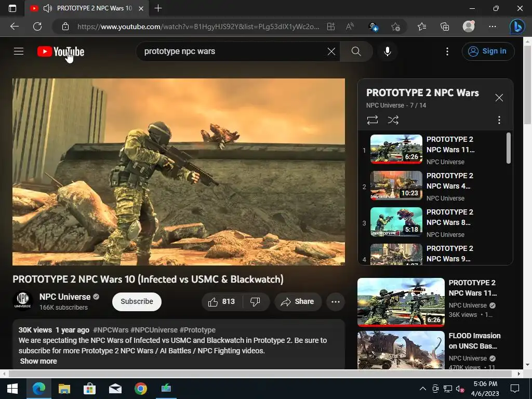Screen dimensions: 532x399
Task: Click the page vertical scrollbar
Action: 528,85
